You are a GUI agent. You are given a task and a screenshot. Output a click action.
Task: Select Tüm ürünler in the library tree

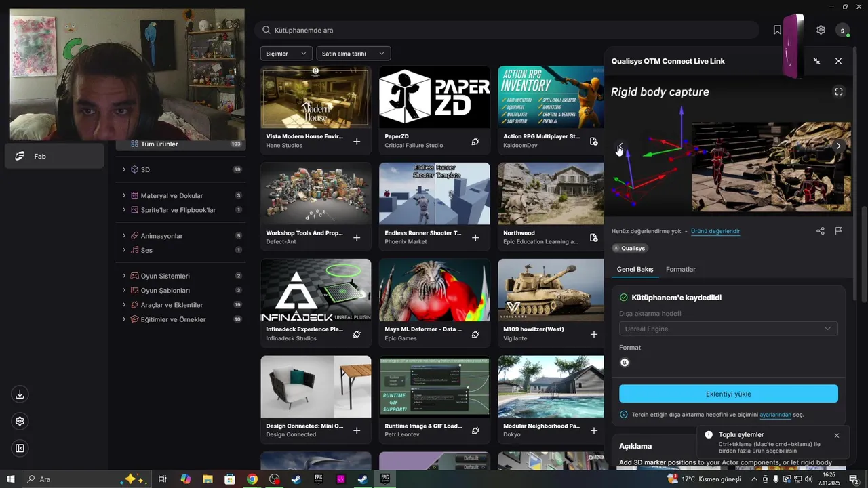point(181,144)
